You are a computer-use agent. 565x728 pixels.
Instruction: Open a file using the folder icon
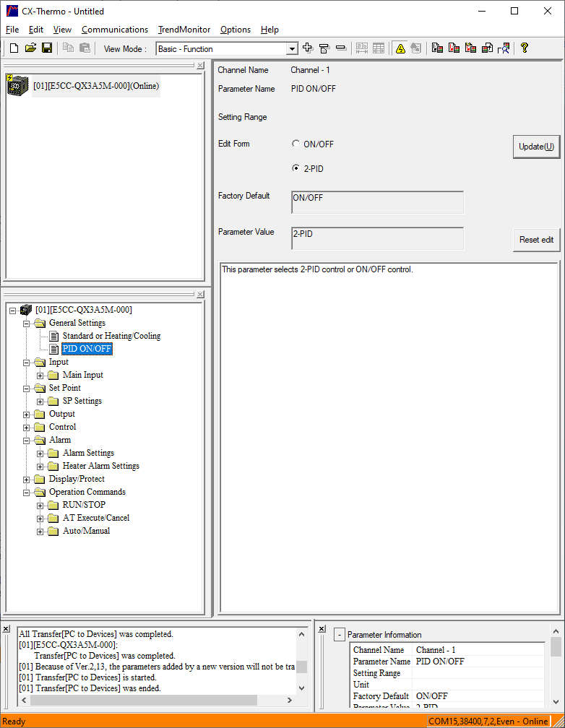pos(30,48)
